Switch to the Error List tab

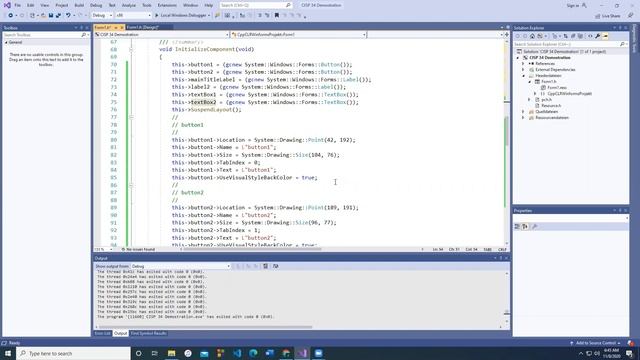pyautogui.click(x=102, y=333)
